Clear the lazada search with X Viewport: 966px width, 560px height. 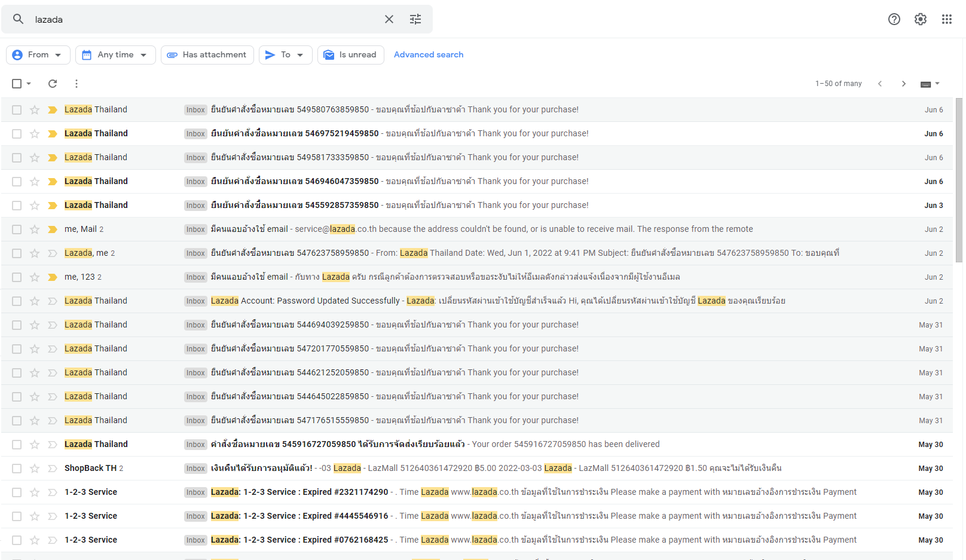(389, 19)
